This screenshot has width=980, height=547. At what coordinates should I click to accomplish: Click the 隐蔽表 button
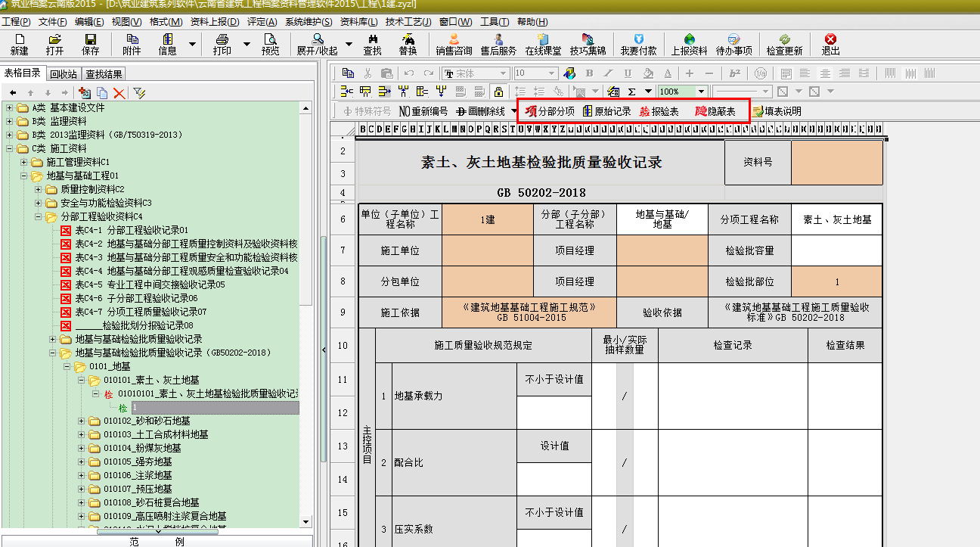pos(715,111)
